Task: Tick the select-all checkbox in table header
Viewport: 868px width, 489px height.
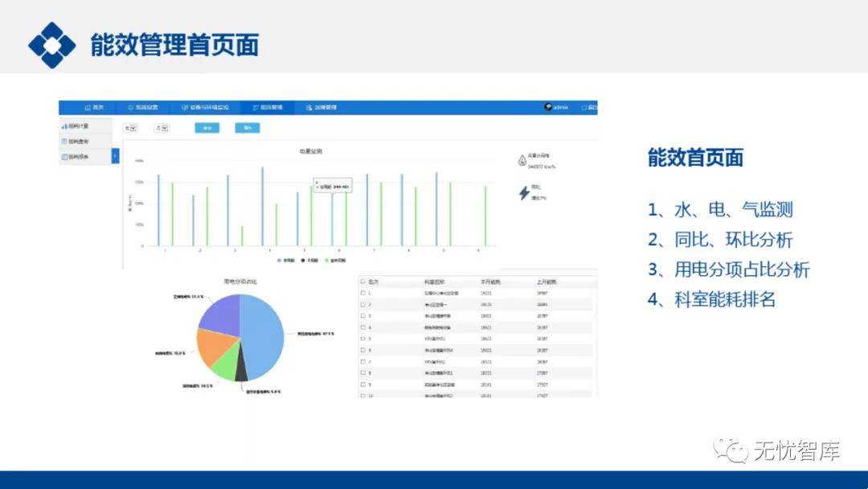Action: [363, 281]
